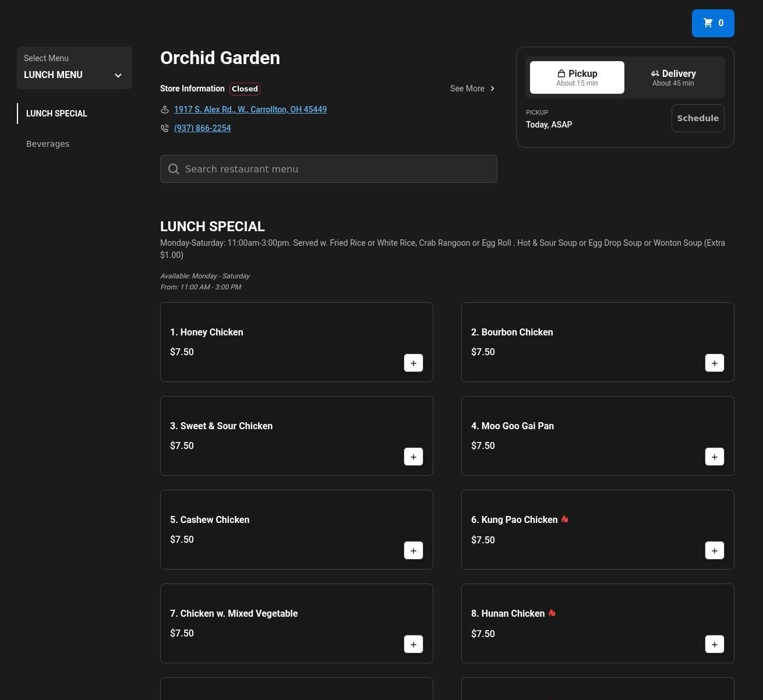Open the Select Menu dropdown

coord(74,68)
